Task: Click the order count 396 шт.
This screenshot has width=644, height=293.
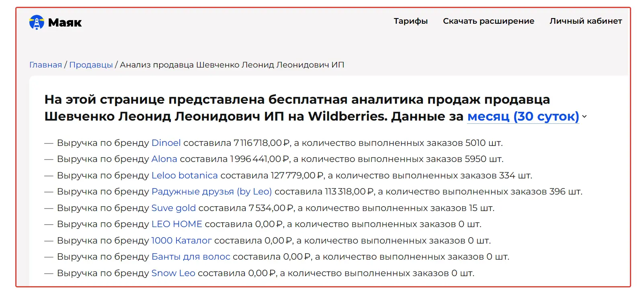Action: tap(566, 192)
